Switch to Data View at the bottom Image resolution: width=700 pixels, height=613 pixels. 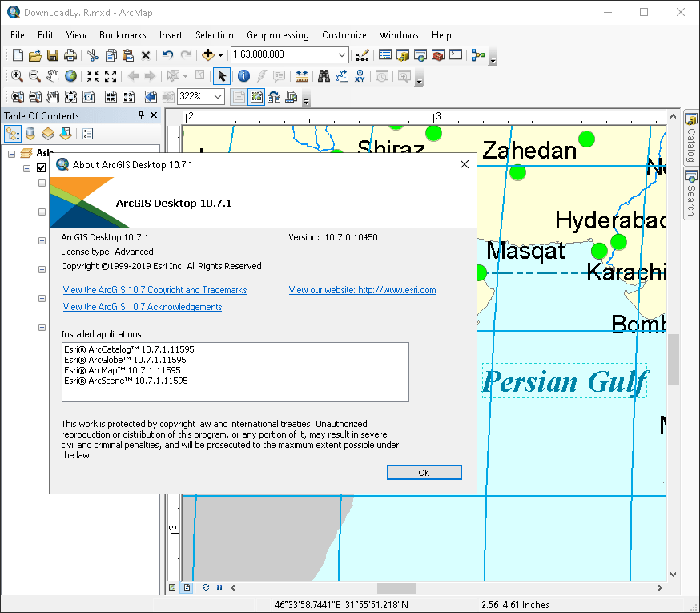(172, 587)
